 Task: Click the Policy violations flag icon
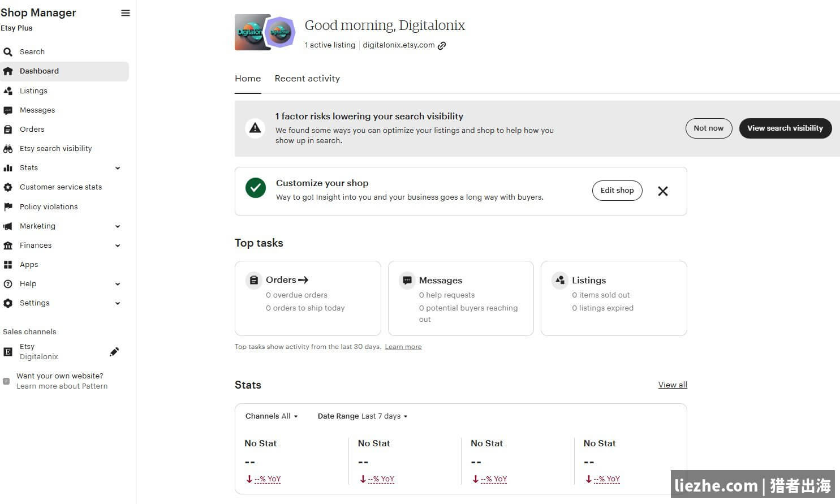click(x=8, y=207)
